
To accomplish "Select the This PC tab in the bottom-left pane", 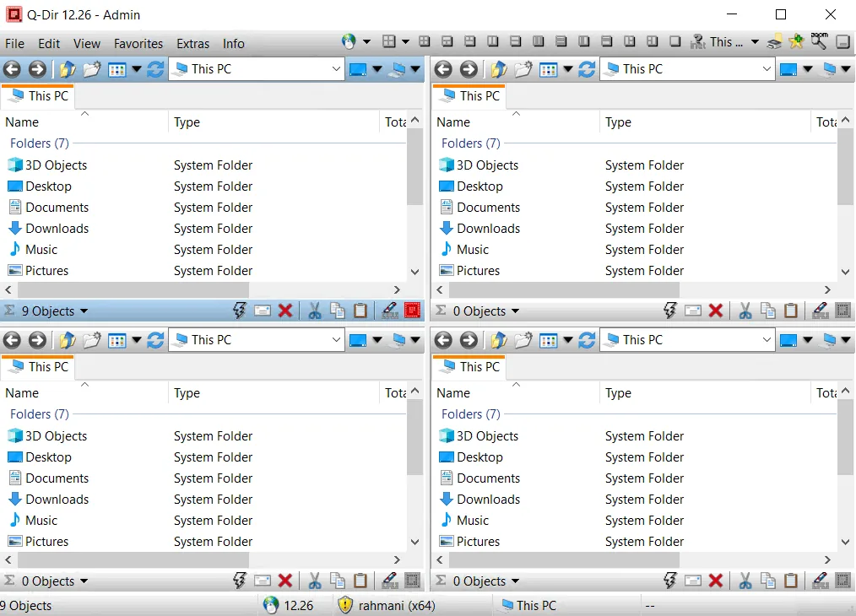I will click(x=38, y=367).
